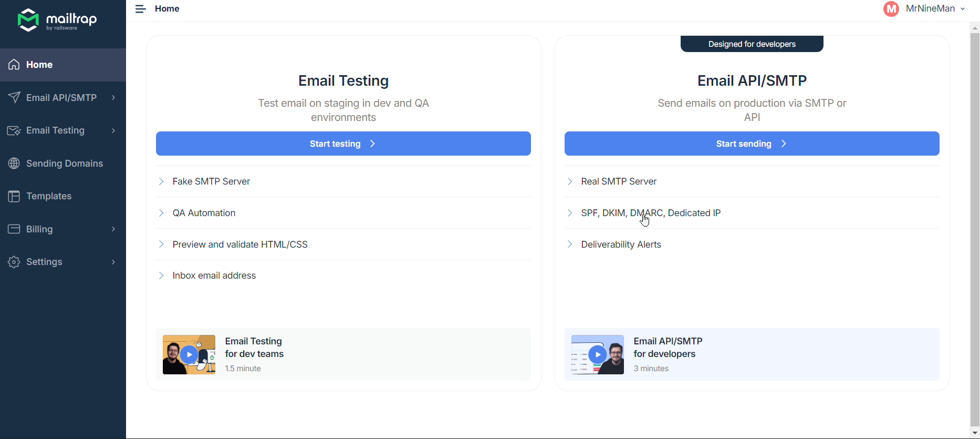
Task: Click the Home house icon in sidebar
Action: click(14, 65)
